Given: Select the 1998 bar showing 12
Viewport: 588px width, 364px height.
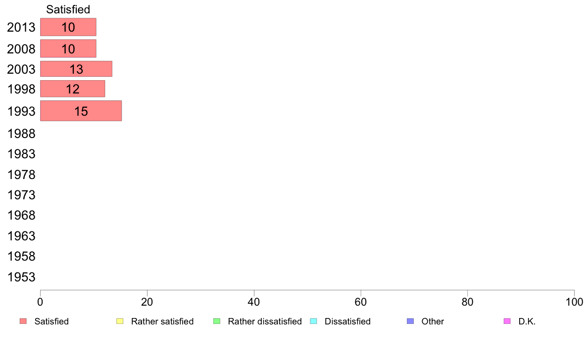Looking at the screenshot, I should tap(72, 89).
